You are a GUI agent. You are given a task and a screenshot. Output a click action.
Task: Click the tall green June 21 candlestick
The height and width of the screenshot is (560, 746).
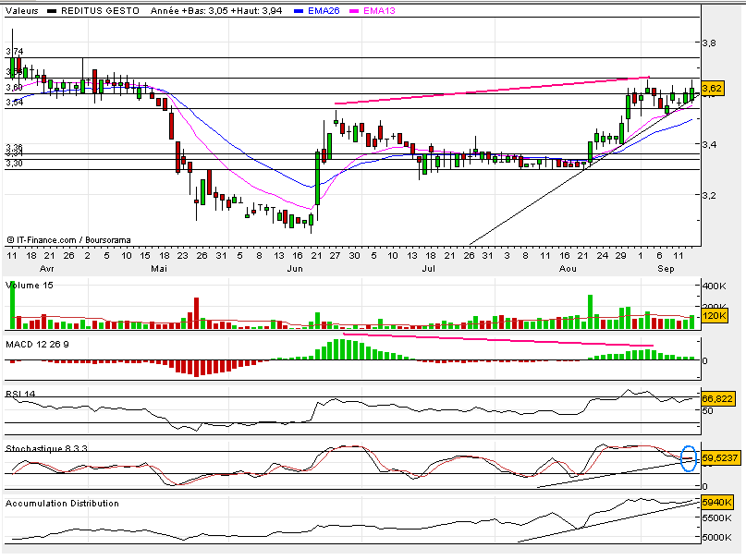click(317, 178)
